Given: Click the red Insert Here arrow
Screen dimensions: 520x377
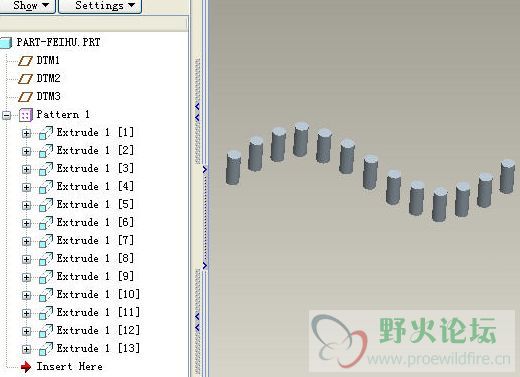Looking at the screenshot, I should [26, 367].
